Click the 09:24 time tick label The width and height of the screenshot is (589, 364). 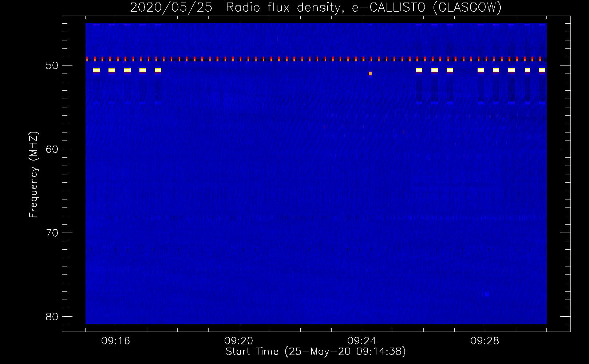tap(362, 341)
